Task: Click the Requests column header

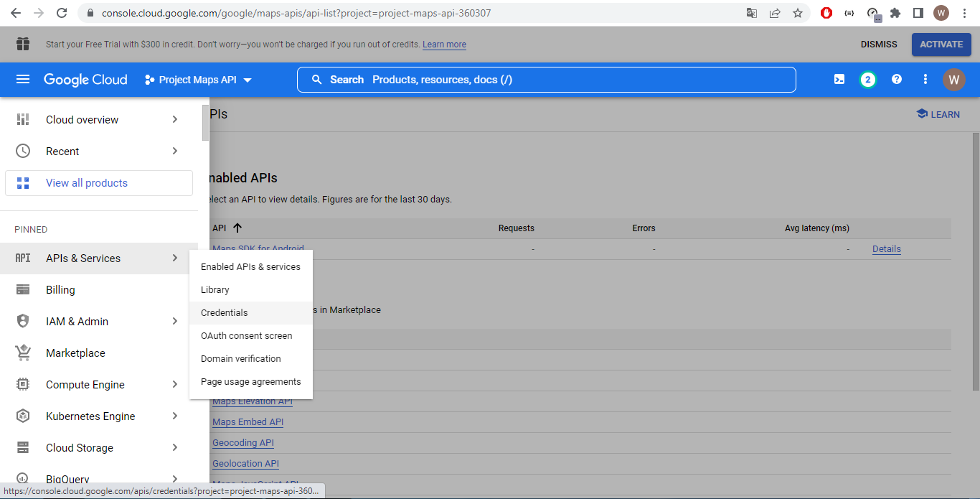Action: 517,228
